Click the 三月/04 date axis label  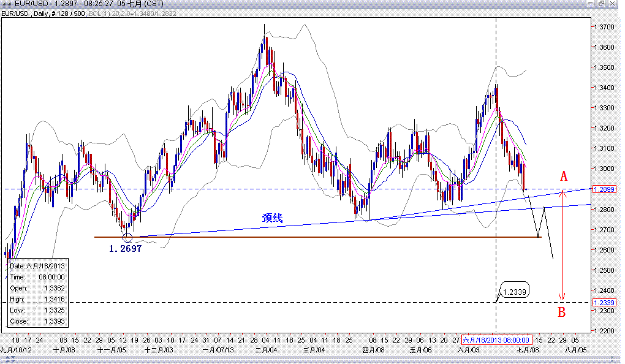(314, 350)
